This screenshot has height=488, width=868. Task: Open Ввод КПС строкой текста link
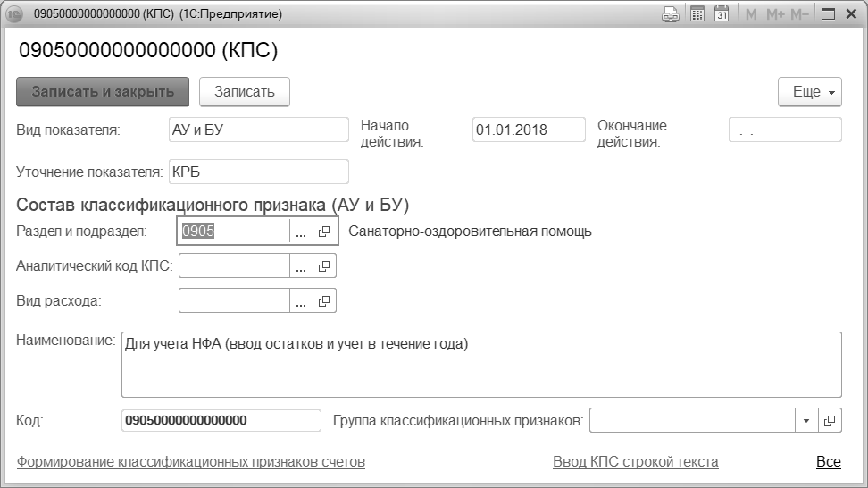(636, 461)
